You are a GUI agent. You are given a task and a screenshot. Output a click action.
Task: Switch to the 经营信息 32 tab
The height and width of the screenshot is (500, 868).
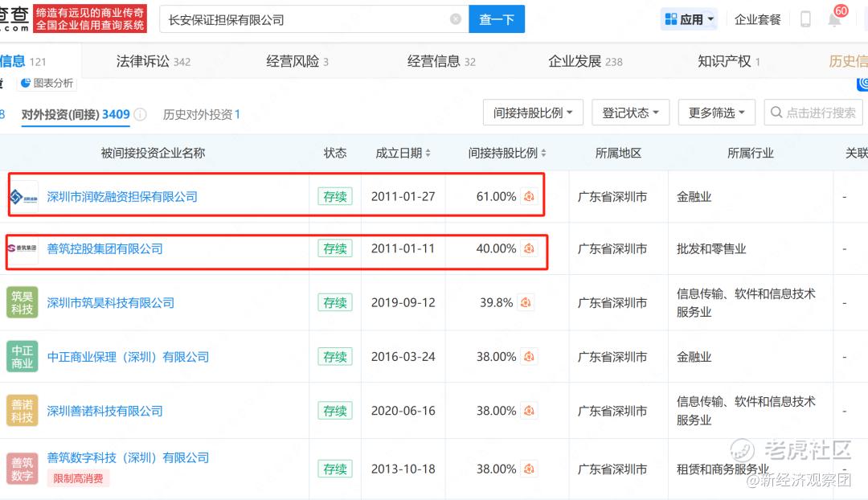click(441, 61)
